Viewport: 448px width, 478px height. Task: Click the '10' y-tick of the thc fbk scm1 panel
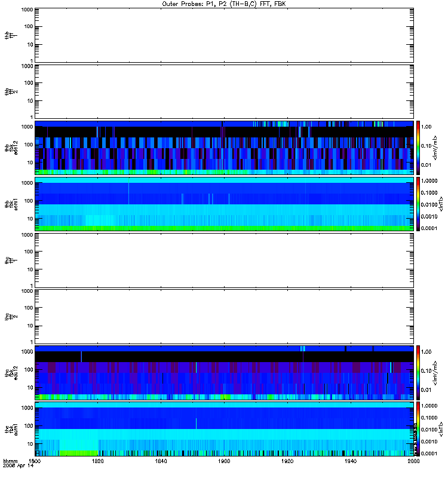click(30, 444)
